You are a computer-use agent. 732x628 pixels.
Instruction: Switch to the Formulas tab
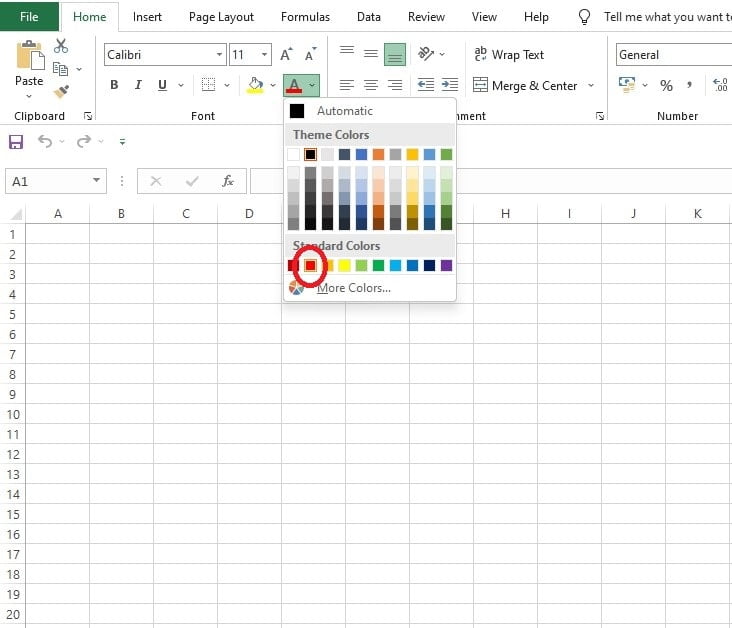[x=305, y=17]
